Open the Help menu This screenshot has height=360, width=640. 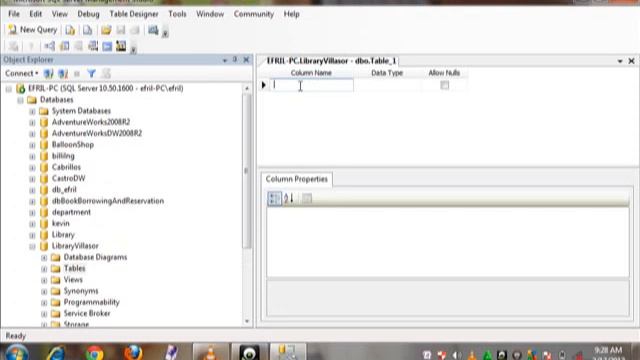(x=291, y=14)
